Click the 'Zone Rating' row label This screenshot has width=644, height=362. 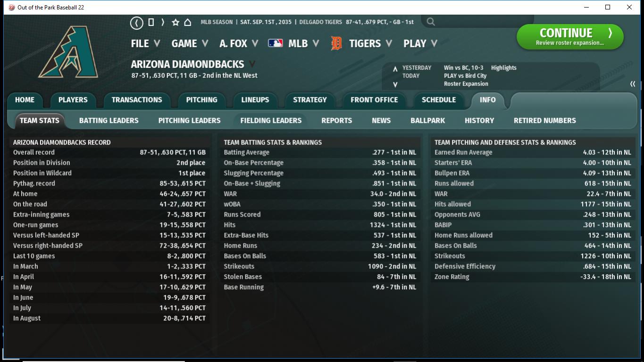452,277
